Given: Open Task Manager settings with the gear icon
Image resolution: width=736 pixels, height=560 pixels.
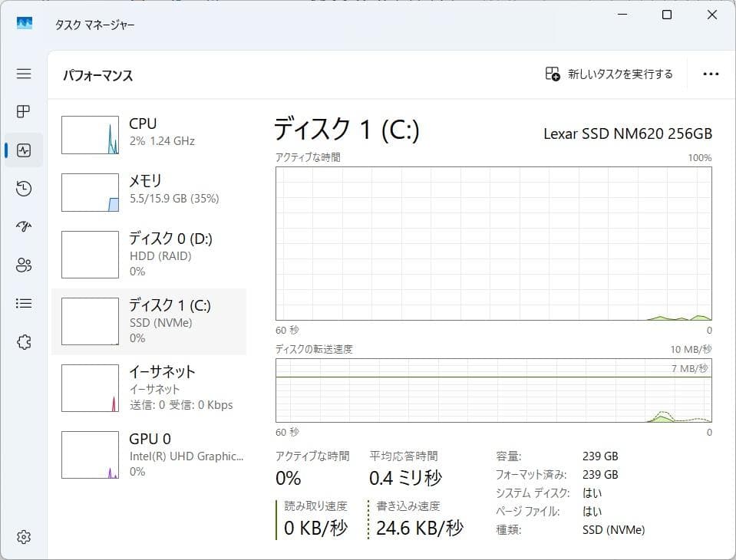Looking at the screenshot, I should tap(23, 536).
